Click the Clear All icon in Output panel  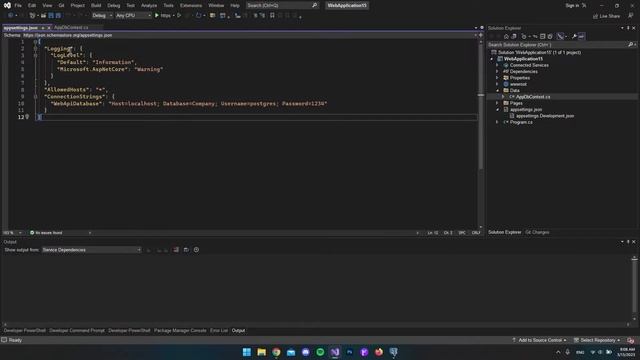176,250
